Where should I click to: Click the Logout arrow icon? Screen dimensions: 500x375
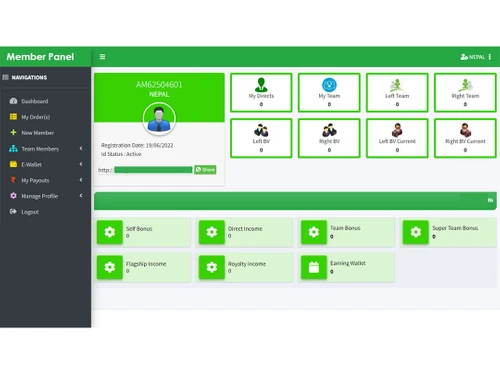click(x=13, y=211)
